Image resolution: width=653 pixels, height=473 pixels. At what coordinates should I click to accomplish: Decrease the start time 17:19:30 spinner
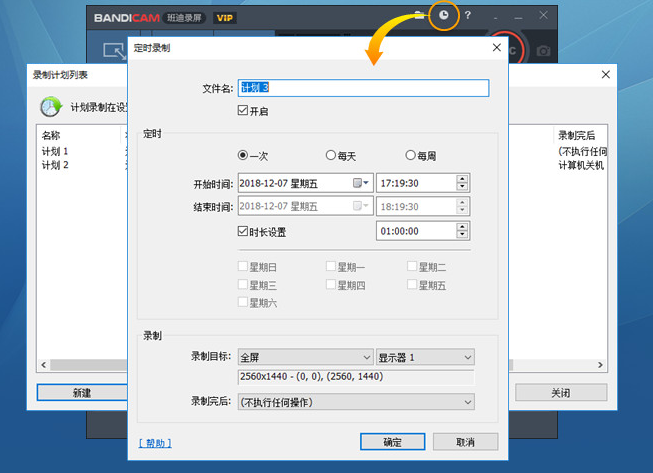(x=462, y=187)
